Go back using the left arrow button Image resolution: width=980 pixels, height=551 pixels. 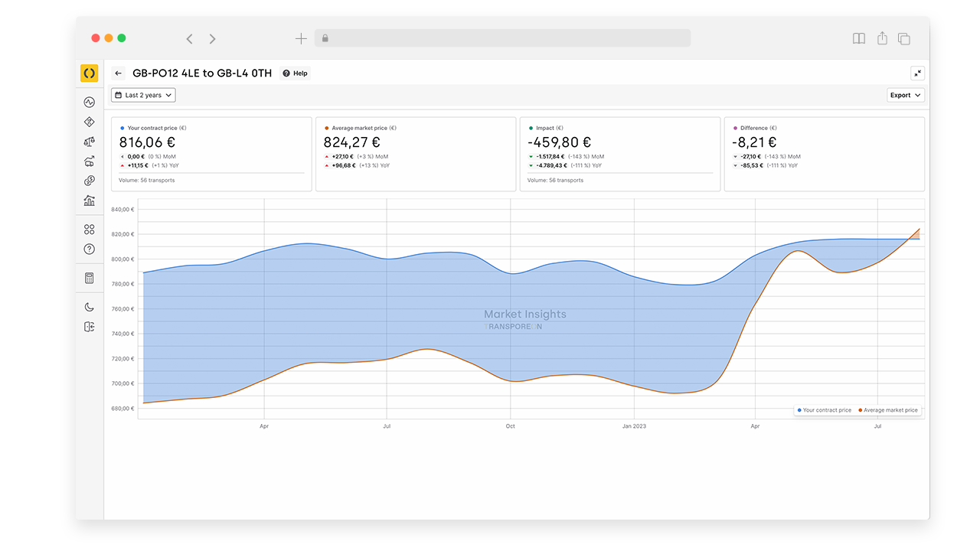118,73
